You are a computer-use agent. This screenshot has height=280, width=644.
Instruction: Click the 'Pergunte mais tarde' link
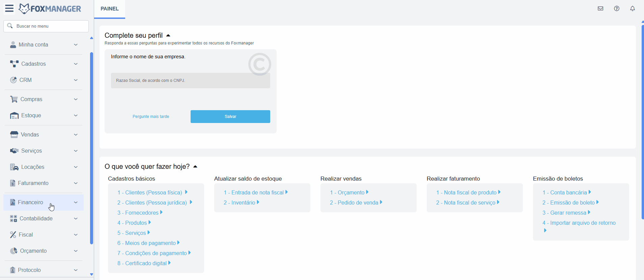[x=151, y=117]
